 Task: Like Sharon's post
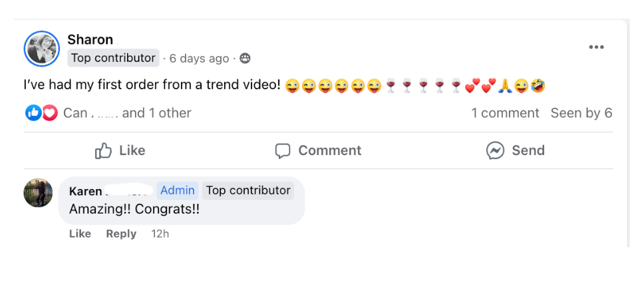click(x=120, y=151)
